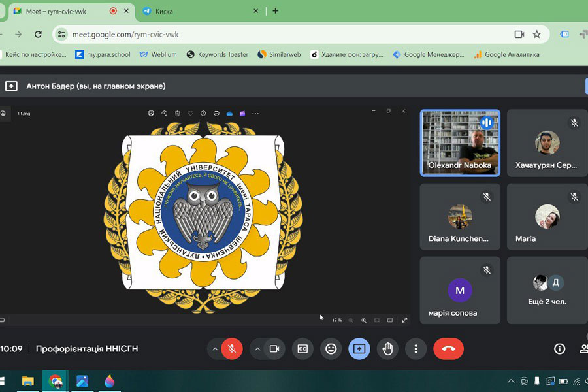The width and height of the screenshot is (588, 392).
Task: Open the Keywords Toaster bookmark
Action: pyautogui.click(x=217, y=54)
